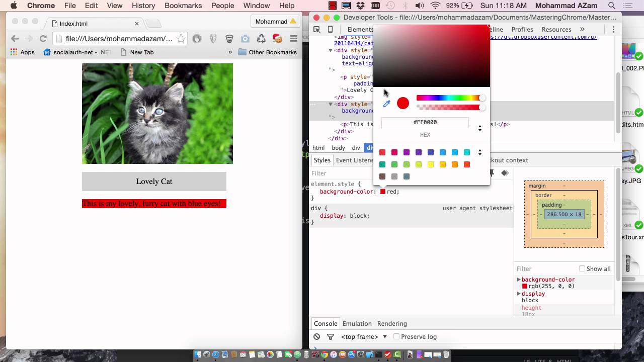Open the Santa cookie extension icon
This screenshot has height=362, width=644.
[277, 39]
